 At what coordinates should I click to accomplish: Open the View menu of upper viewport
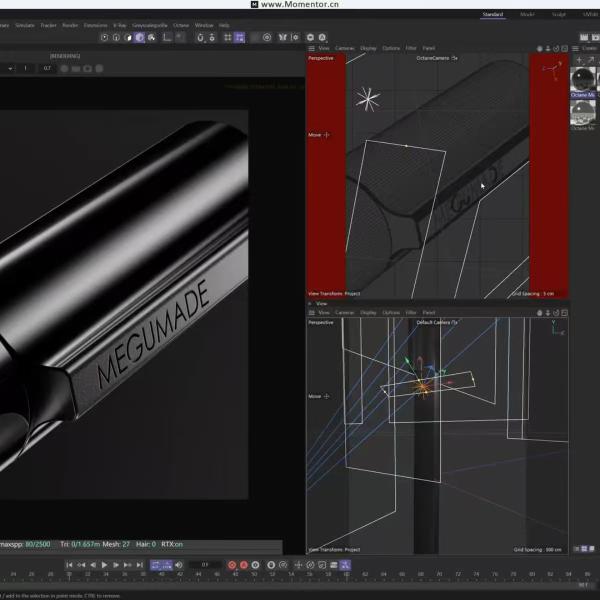[x=324, y=48]
